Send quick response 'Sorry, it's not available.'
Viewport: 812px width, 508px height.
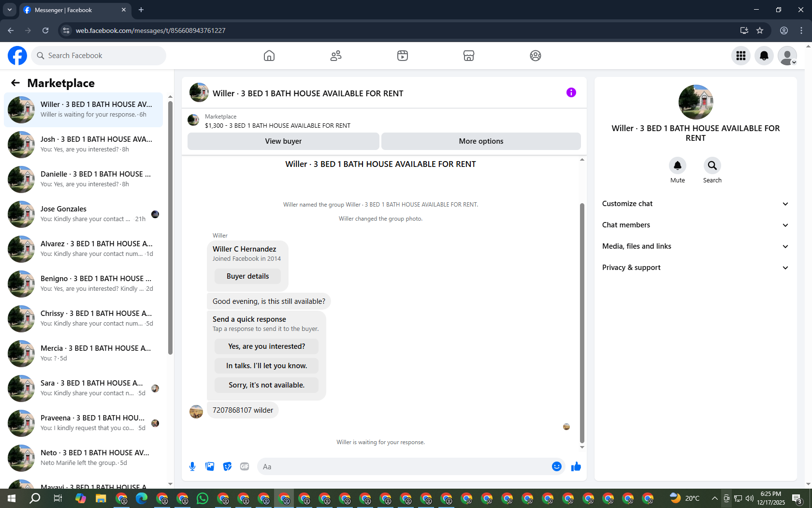point(266,385)
